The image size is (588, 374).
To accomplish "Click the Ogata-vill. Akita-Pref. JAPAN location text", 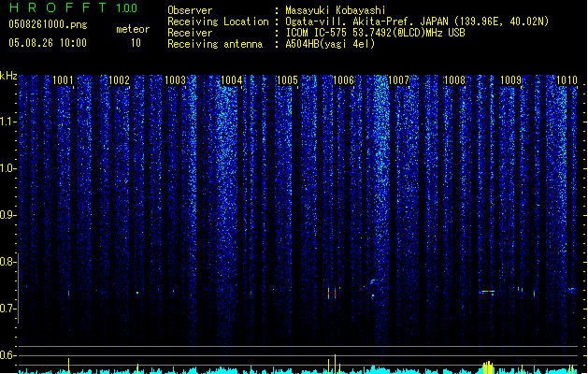I will 417,22.
